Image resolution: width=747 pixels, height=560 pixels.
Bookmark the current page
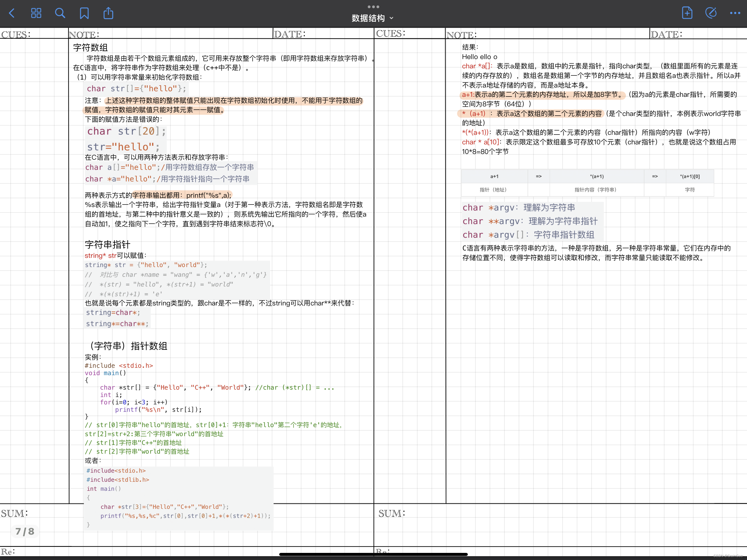(84, 13)
